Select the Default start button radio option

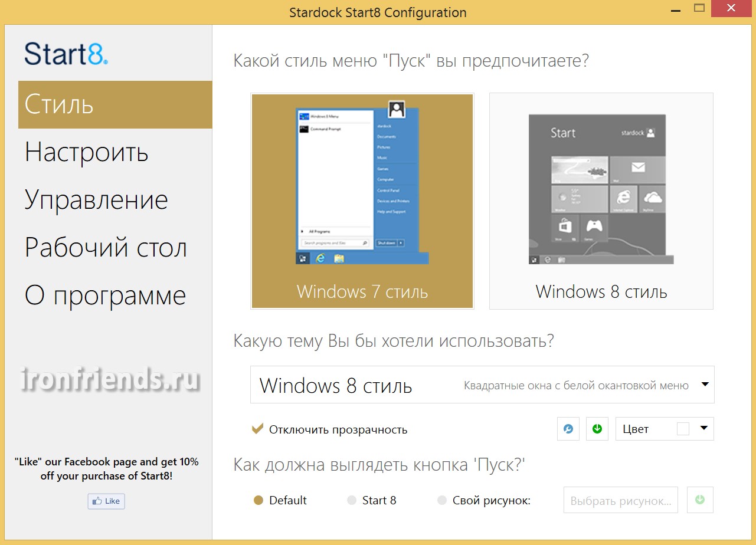click(x=258, y=501)
